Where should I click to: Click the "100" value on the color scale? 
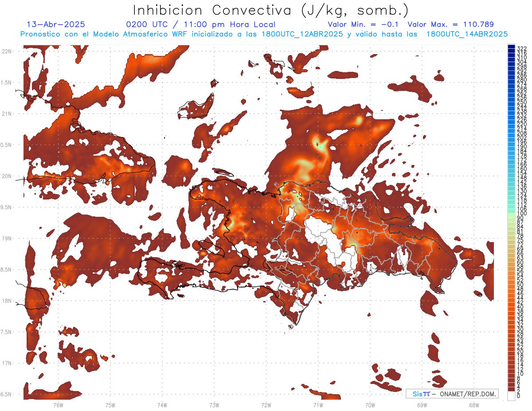521,214
